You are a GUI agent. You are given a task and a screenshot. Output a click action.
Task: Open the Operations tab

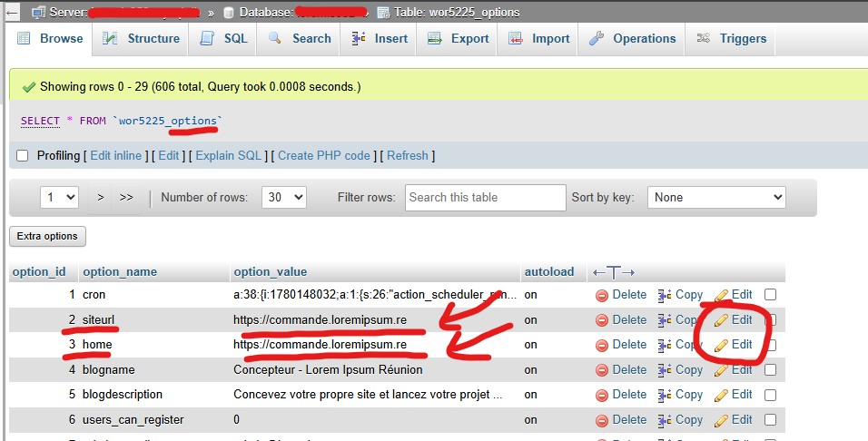click(632, 39)
